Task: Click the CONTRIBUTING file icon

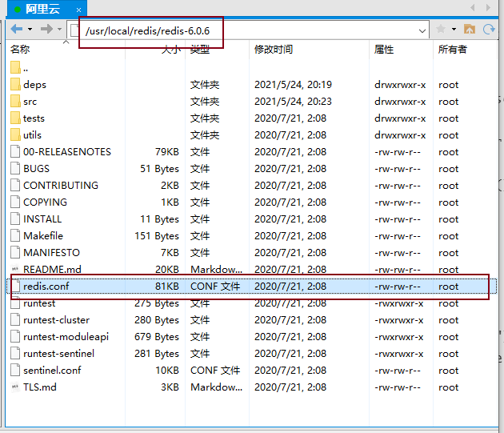Action: [x=15, y=185]
